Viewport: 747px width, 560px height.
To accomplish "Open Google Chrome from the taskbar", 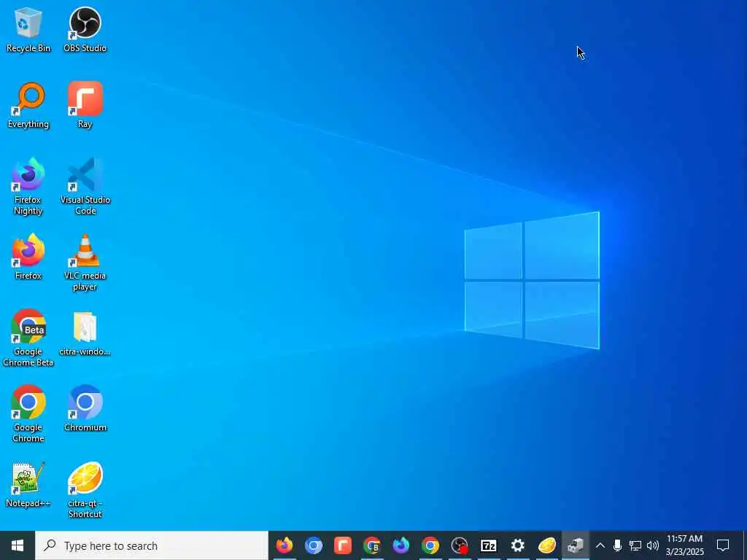I will point(430,545).
